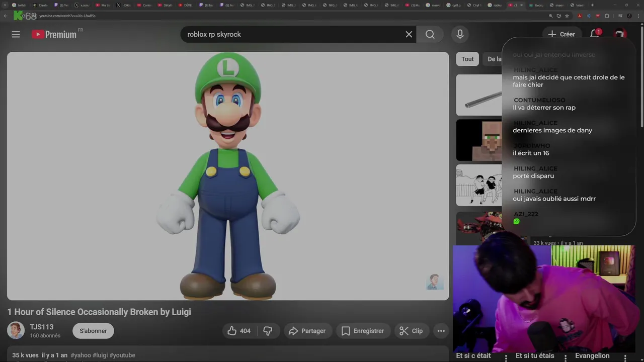Close the active YouTube browser tab
The height and width of the screenshot is (362, 644).
point(521,5)
